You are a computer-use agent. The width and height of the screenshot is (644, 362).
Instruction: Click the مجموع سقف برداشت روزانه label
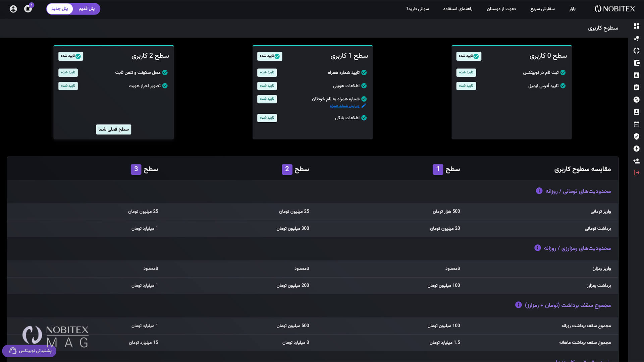point(586,326)
